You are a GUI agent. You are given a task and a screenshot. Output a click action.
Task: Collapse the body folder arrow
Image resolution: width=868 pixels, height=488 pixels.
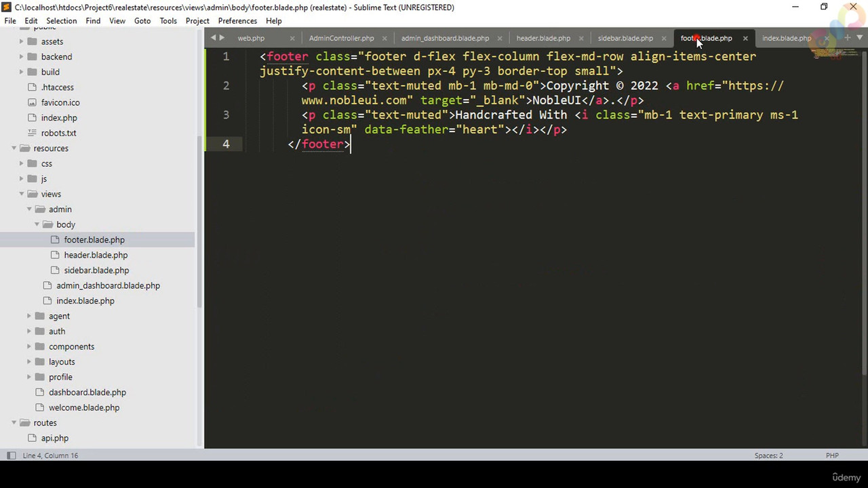pos(37,224)
